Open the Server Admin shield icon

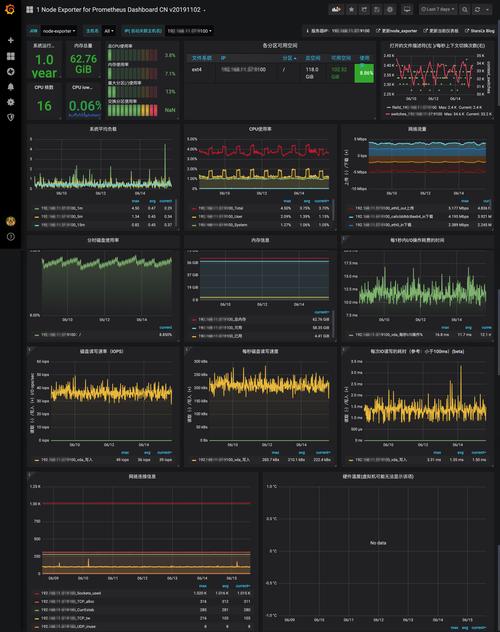pyautogui.click(x=11, y=117)
